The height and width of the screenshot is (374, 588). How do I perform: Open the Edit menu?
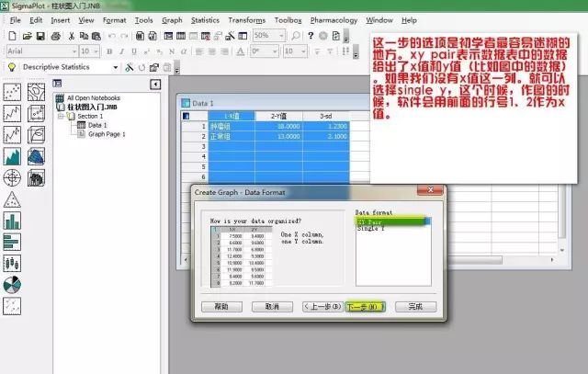point(36,20)
